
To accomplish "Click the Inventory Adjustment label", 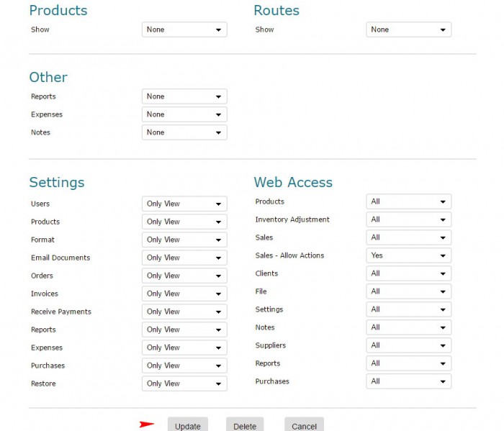I will point(292,219).
